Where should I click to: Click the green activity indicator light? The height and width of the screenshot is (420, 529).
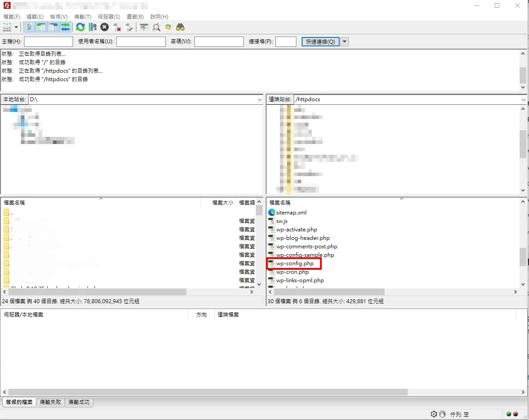point(509,414)
